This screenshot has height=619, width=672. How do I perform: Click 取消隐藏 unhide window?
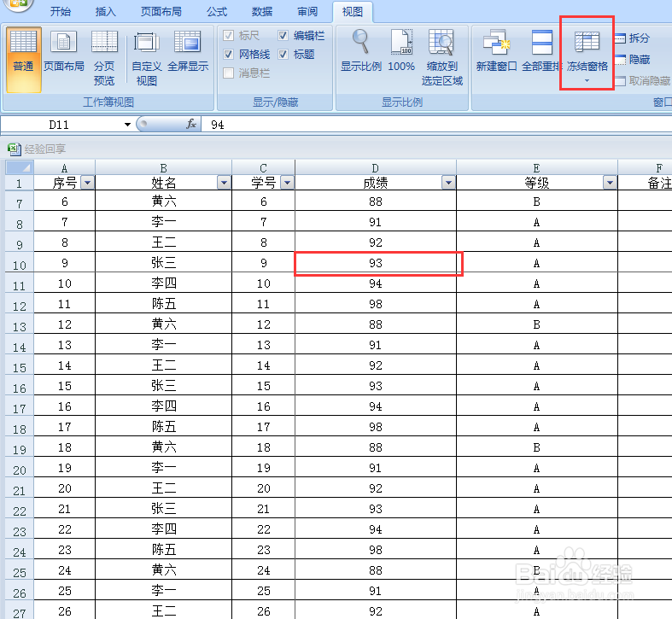(x=642, y=80)
